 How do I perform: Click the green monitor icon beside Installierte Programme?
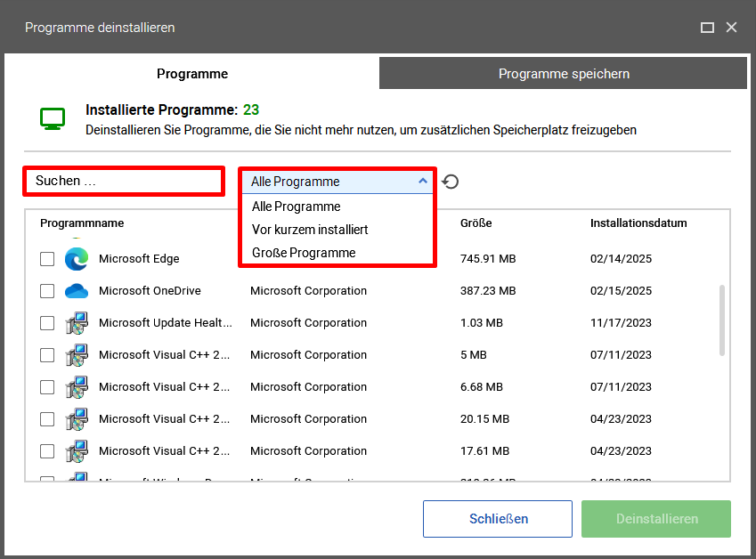tap(53, 118)
